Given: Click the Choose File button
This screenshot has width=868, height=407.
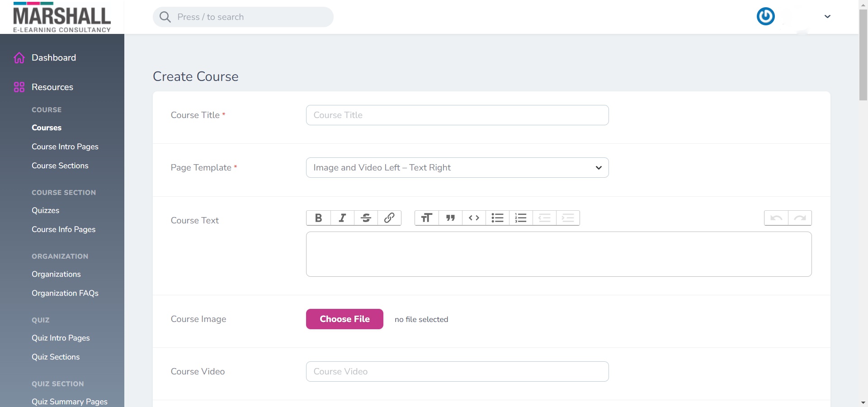Looking at the screenshot, I should 344,319.
